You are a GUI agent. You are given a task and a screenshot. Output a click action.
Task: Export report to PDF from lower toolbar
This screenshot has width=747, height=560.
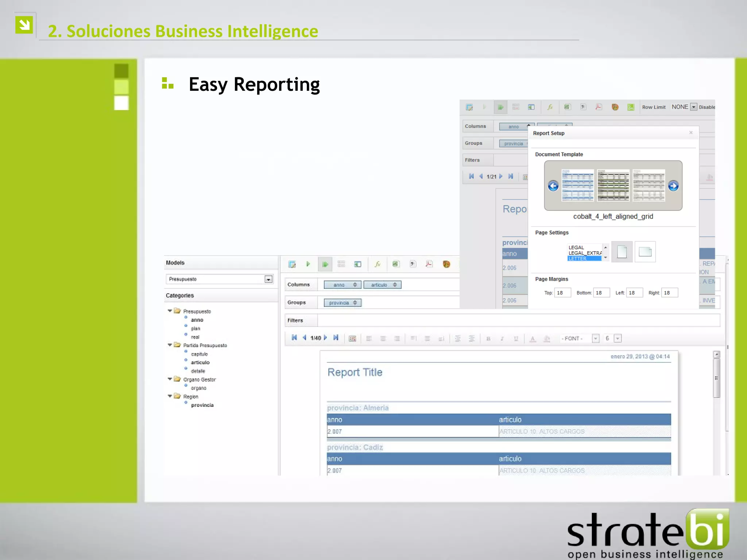click(429, 264)
